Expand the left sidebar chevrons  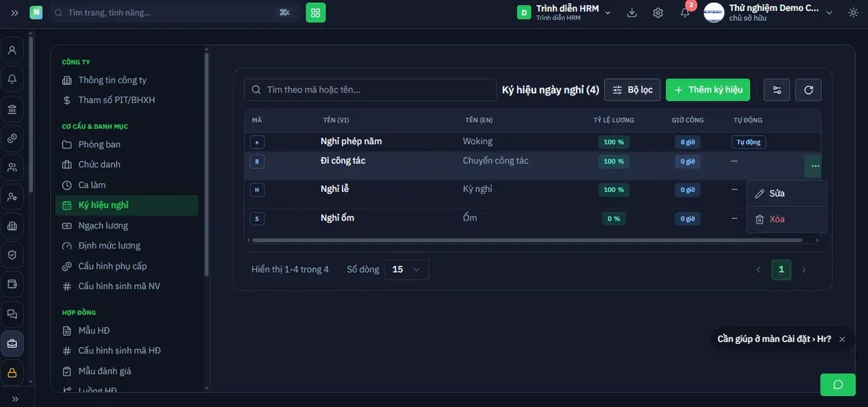[x=15, y=13]
